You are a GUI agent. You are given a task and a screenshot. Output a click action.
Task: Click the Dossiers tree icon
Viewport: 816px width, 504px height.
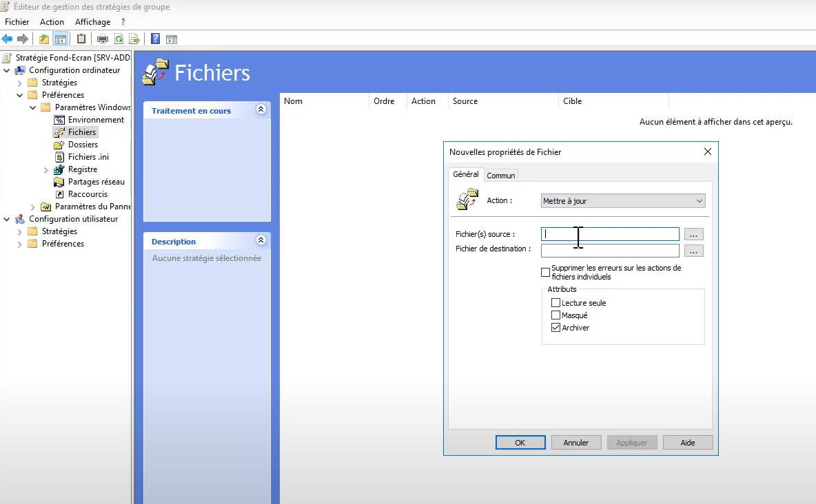tap(59, 145)
